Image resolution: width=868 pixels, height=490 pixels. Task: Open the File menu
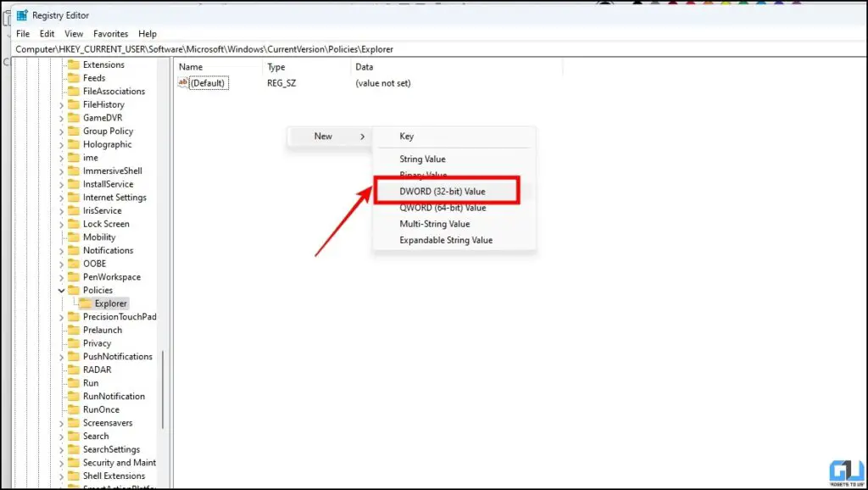[23, 34]
